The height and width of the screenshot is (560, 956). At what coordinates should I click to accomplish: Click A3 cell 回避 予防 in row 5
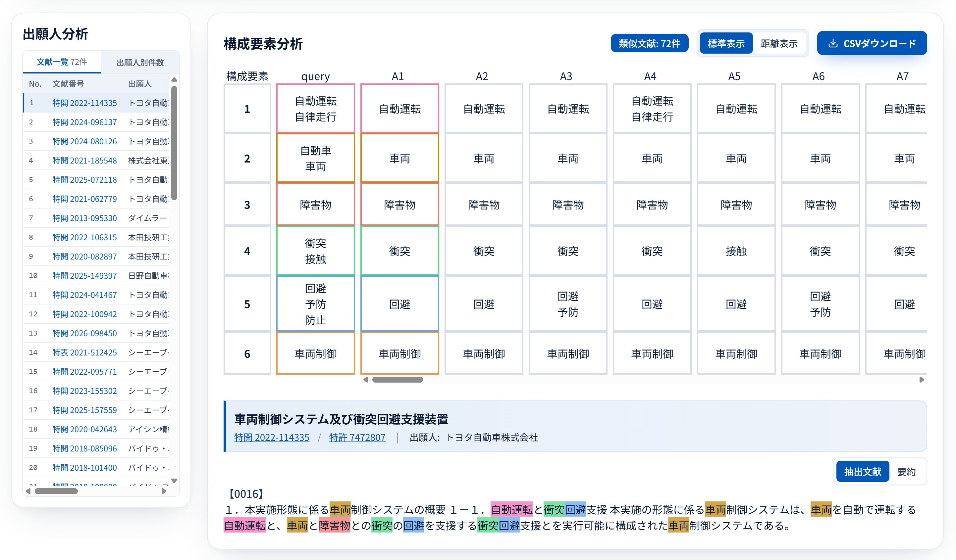[x=568, y=304]
